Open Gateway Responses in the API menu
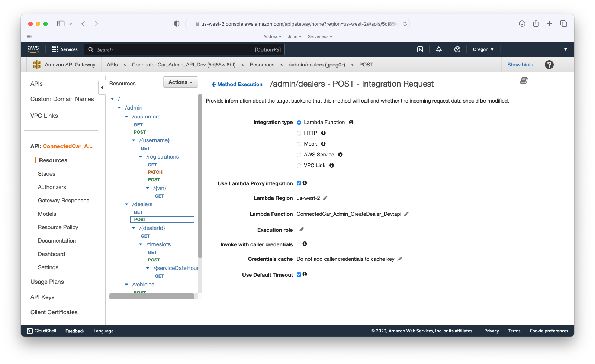 [64, 201]
